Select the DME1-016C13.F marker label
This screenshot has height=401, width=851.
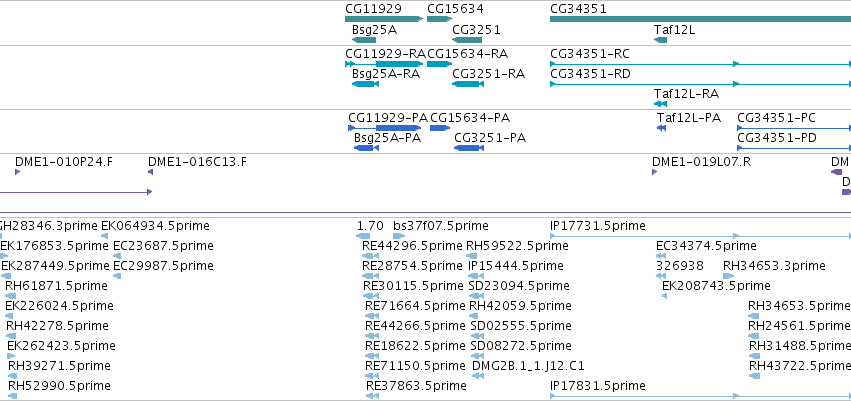(197, 161)
